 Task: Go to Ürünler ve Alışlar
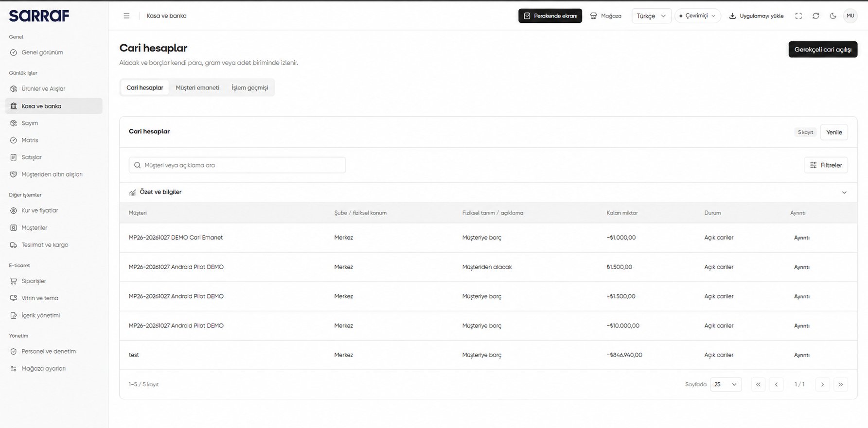pyautogui.click(x=53, y=89)
